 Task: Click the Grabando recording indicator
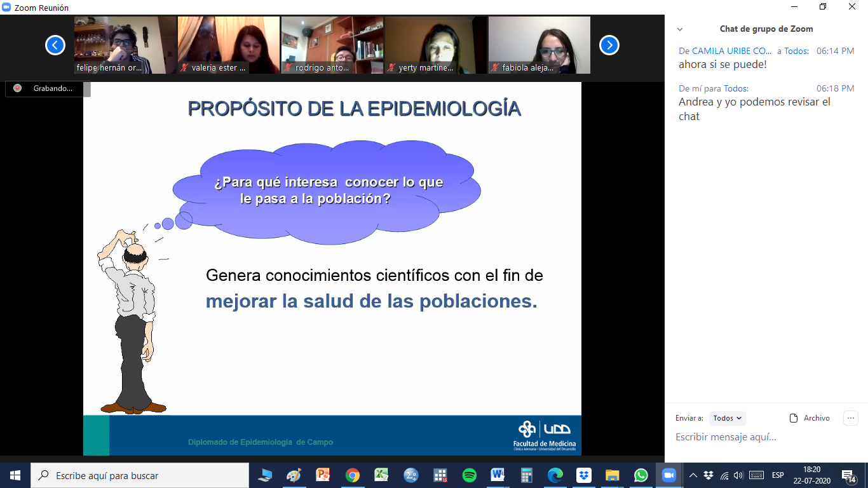coord(48,89)
